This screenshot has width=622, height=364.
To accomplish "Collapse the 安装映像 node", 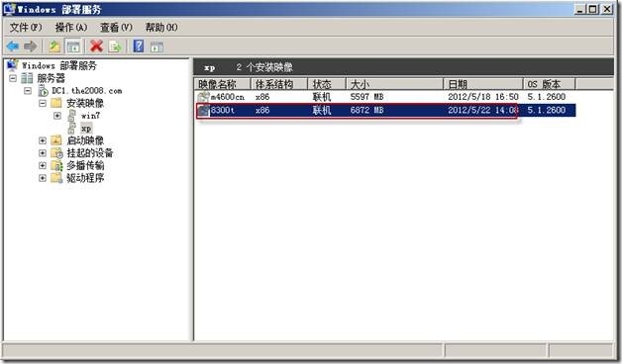I will pos(43,103).
